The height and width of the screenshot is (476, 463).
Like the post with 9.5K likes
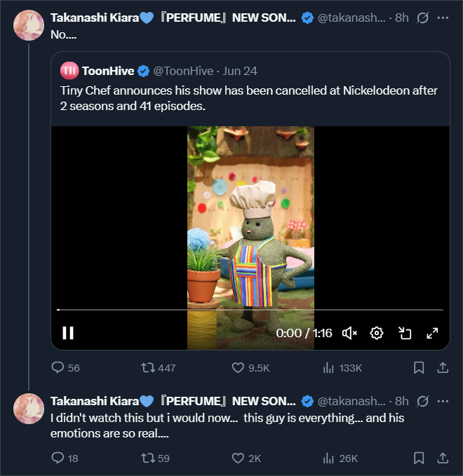coord(238,367)
